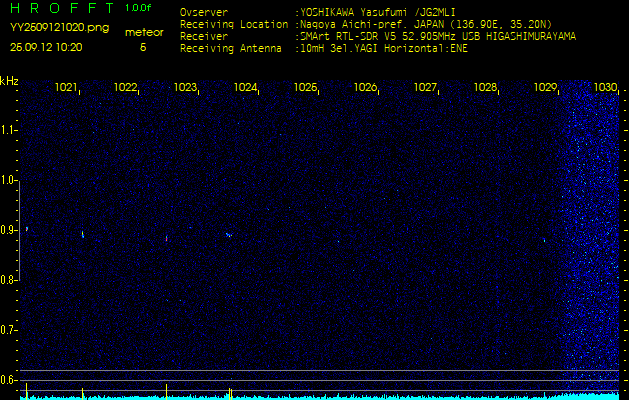Click the meteor echo just after 1021

point(83,234)
